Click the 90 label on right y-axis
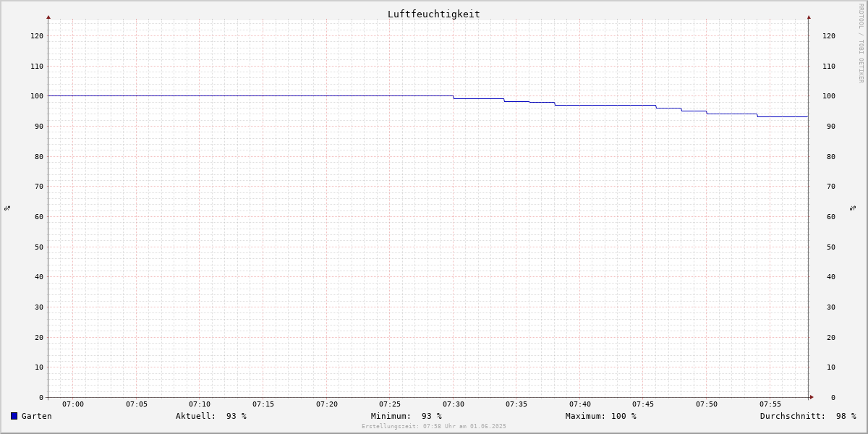The width and height of the screenshot is (868, 434). (x=831, y=126)
